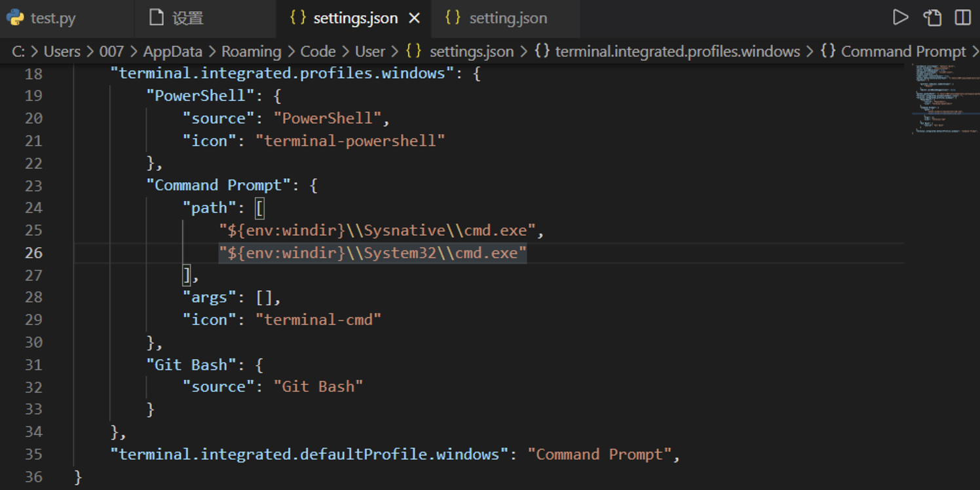
Task: Open terminal.integrated.profiles.windows breadcrumb
Action: [x=667, y=51]
